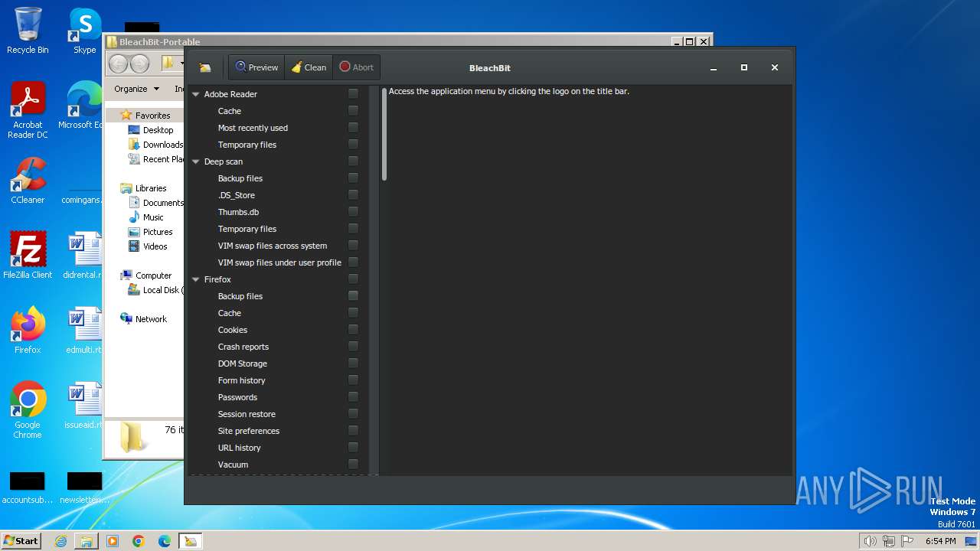
Task: Open Recycle Bin desktop icon
Action: pyautogui.click(x=28, y=31)
